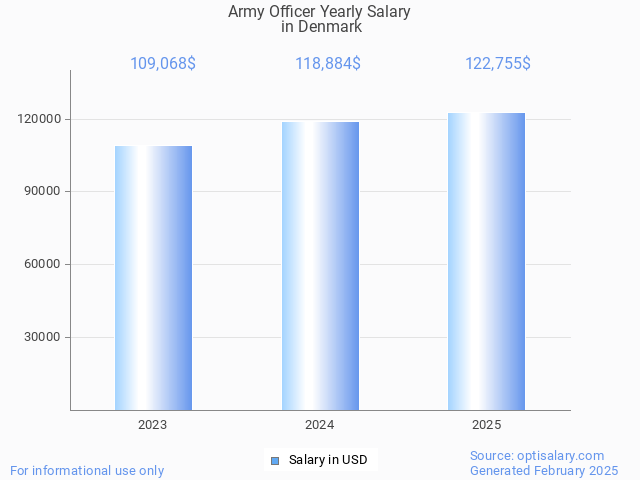Click the 30000 y-axis label
Viewport: 640px width, 480px height.
(x=42, y=337)
